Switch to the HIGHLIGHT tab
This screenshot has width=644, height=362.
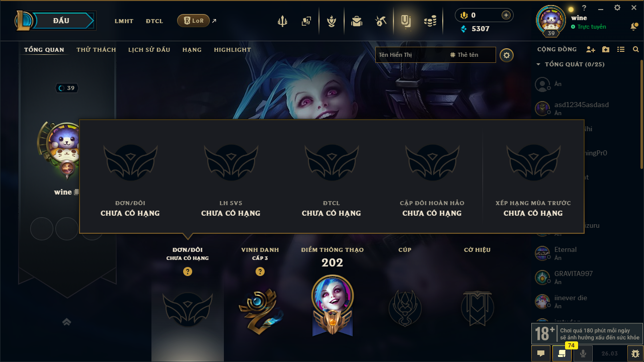click(232, 50)
